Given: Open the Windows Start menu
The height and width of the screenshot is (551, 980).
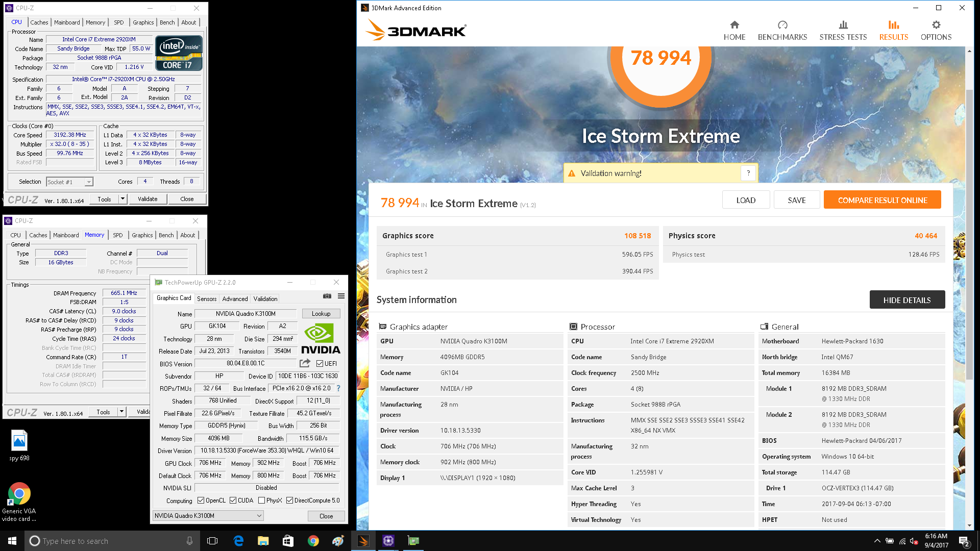Looking at the screenshot, I should click(x=12, y=541).
